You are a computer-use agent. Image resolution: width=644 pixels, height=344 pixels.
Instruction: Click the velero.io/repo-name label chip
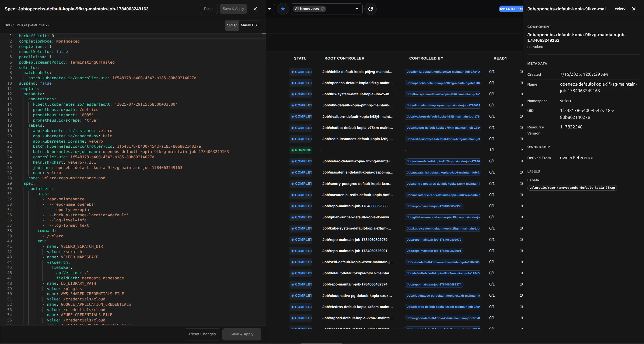coord(572,188)
